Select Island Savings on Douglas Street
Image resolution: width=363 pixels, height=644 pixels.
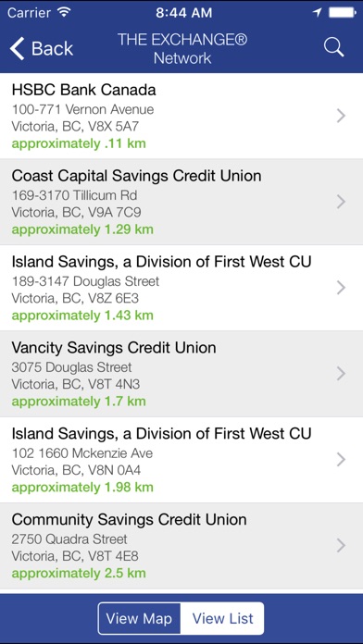[x=181, y=288]
